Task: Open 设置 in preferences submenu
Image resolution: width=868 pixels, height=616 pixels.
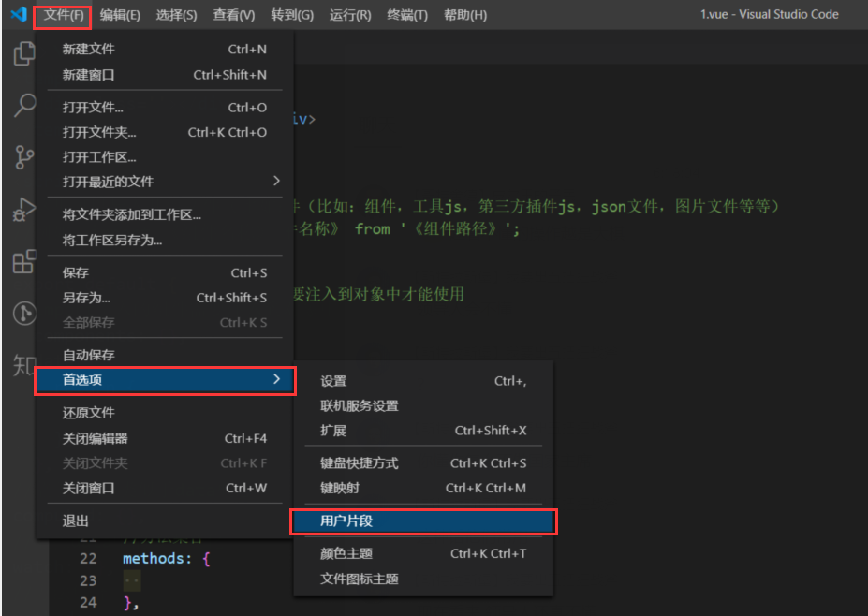Action: (423, 381)
